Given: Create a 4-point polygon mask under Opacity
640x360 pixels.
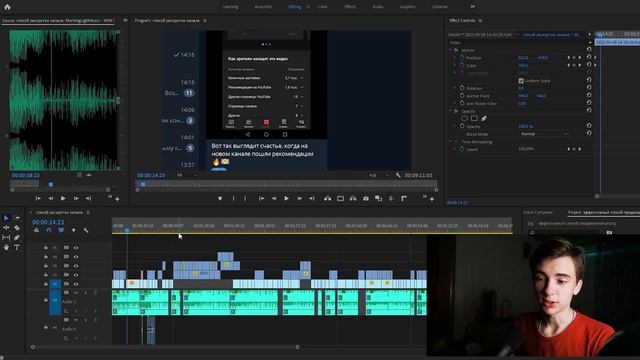Looking at the screenshot, I should click(x=474, y=118).
